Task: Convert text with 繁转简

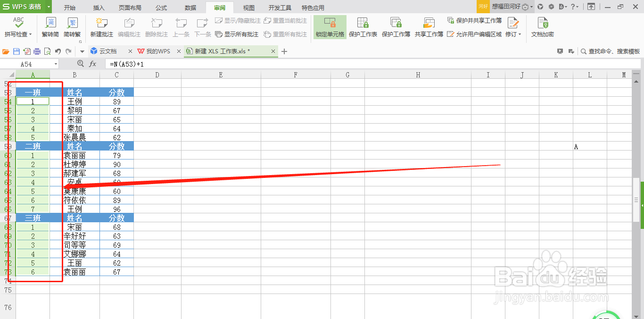Action: (x=50, y=27)
